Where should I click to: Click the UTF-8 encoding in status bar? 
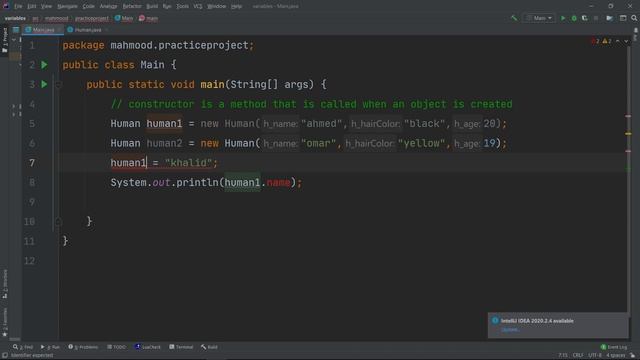coord(595,355)
